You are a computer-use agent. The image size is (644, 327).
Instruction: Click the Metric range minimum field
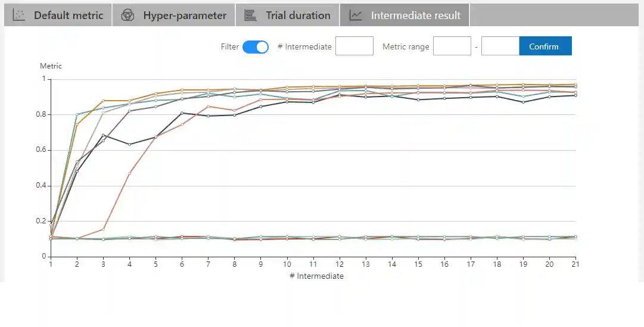(x=452, y=46)
